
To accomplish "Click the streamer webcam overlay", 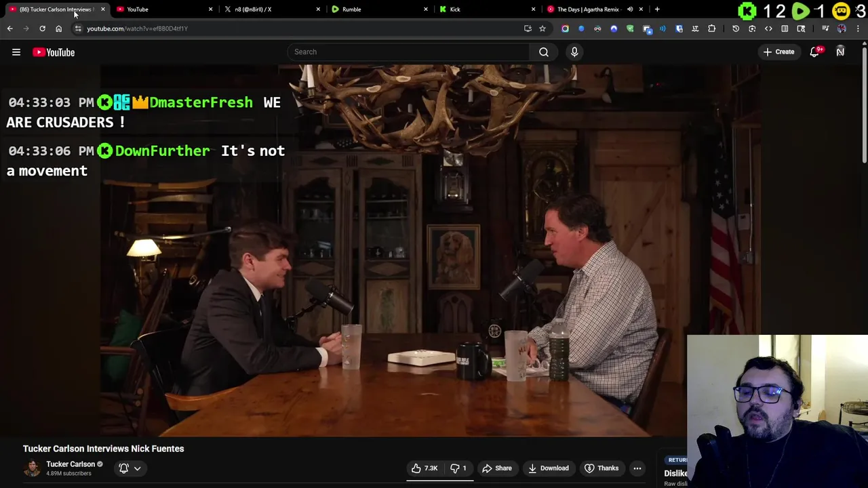I will [777, 411].
